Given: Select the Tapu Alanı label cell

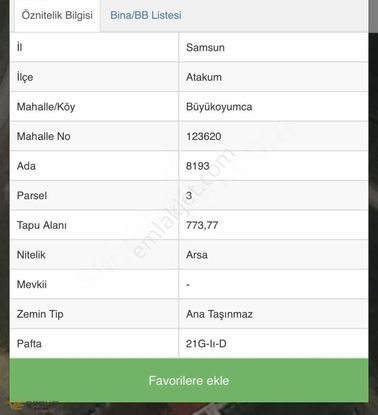Looking at the screenshot, I should tap(95, 225).
